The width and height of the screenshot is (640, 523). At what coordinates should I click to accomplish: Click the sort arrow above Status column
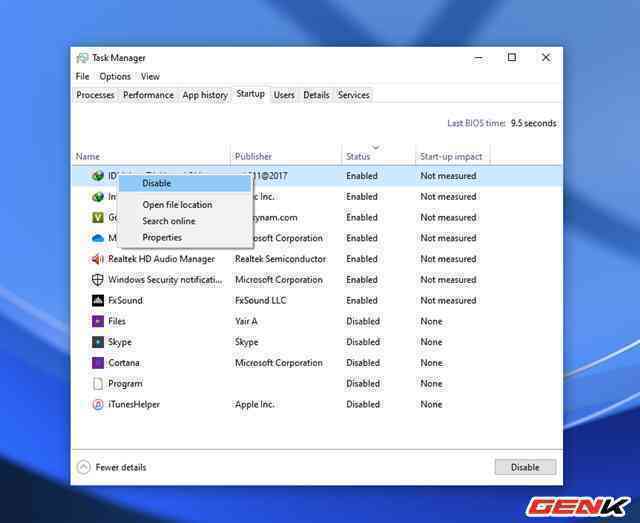pyautogui.click(x=376, y=147)
